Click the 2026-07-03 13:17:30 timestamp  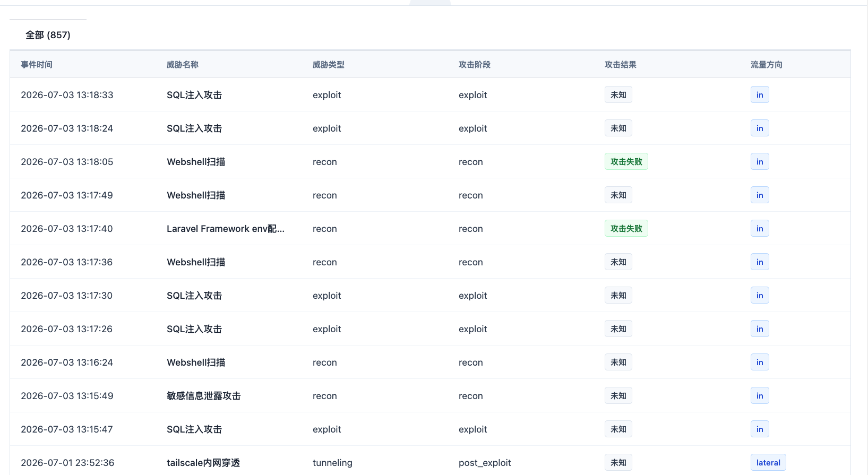(67, 296)
